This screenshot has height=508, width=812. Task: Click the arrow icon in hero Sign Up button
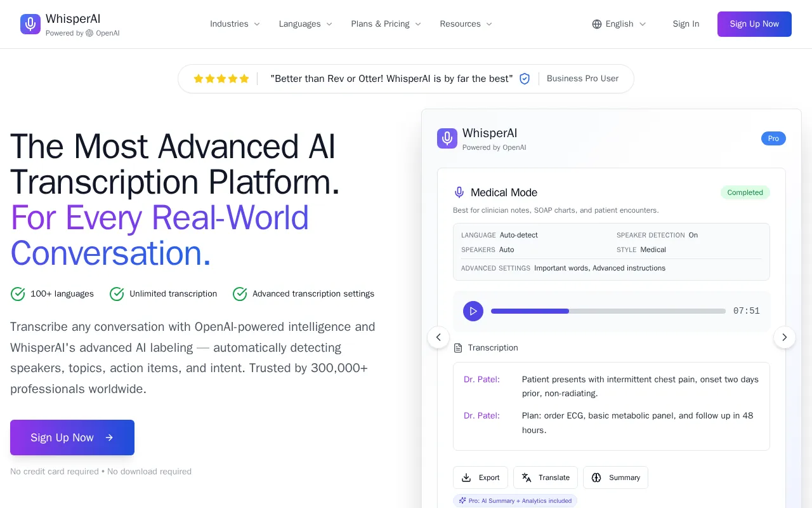[109, 438]
